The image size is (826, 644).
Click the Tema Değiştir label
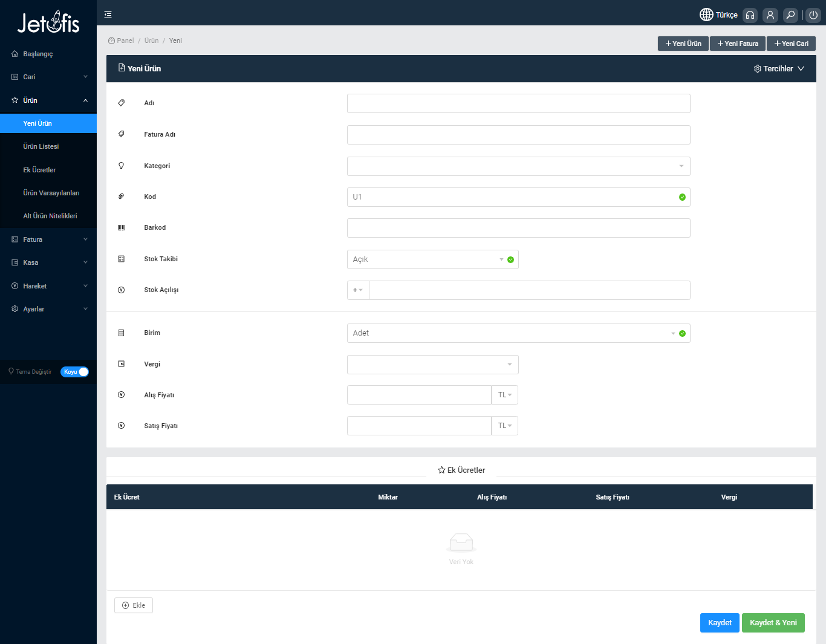pos(34,372)
